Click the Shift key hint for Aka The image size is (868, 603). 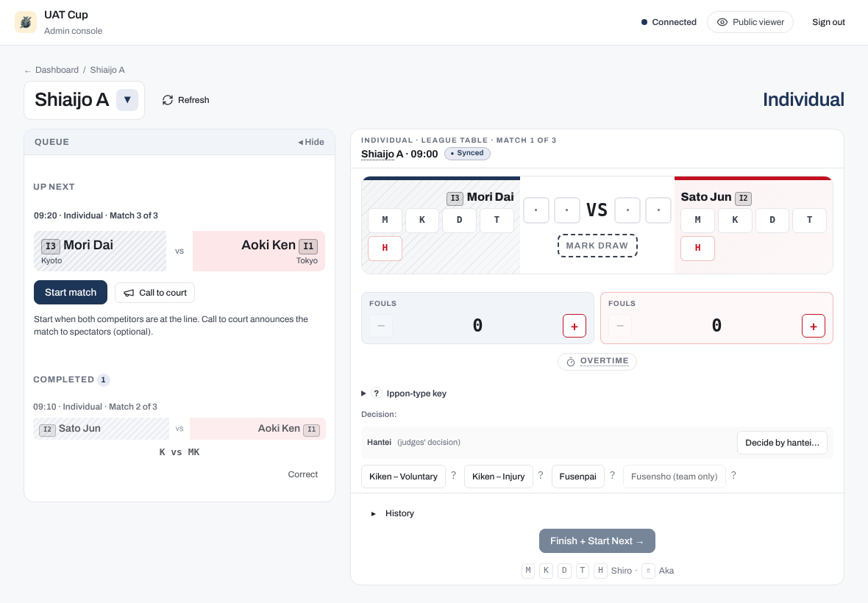(648, 571)
